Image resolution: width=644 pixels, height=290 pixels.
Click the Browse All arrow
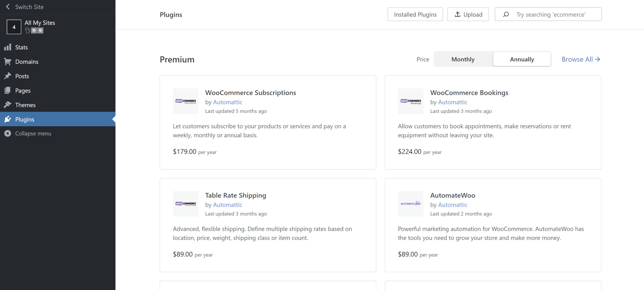[x=598, y=59]
